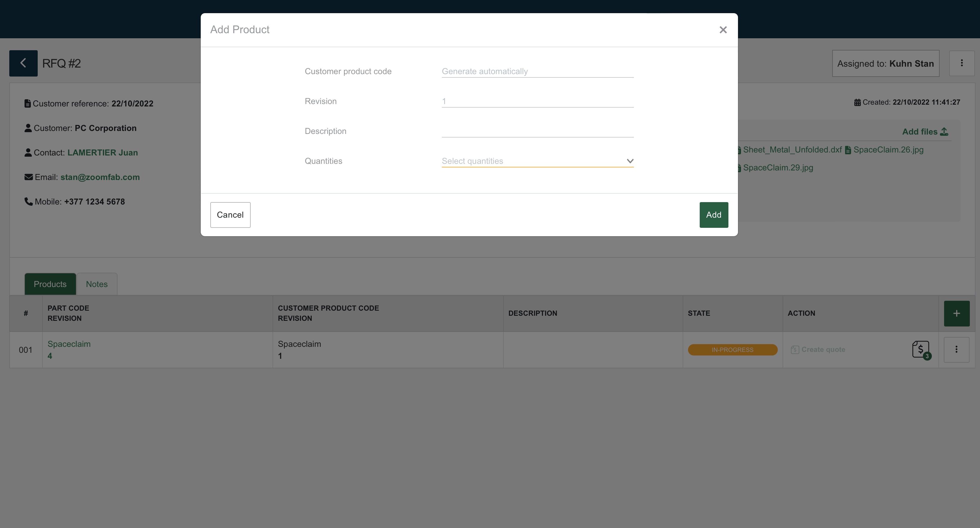Open the quotes icon with badge 3
Screen dimensions: 980x528
point(921,349)
